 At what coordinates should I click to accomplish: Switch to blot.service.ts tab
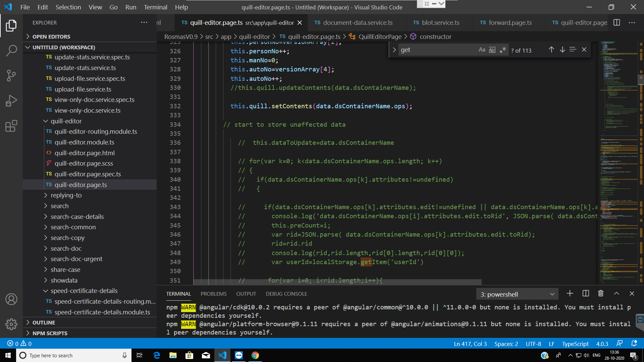[440, 22]
